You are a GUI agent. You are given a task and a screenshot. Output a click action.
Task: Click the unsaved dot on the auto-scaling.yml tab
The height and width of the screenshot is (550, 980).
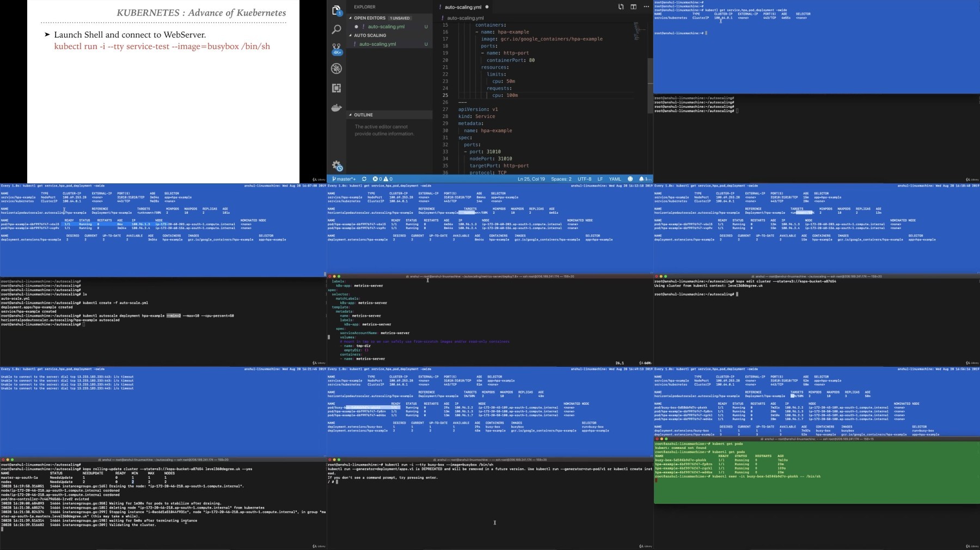click(x=487, y=7)
